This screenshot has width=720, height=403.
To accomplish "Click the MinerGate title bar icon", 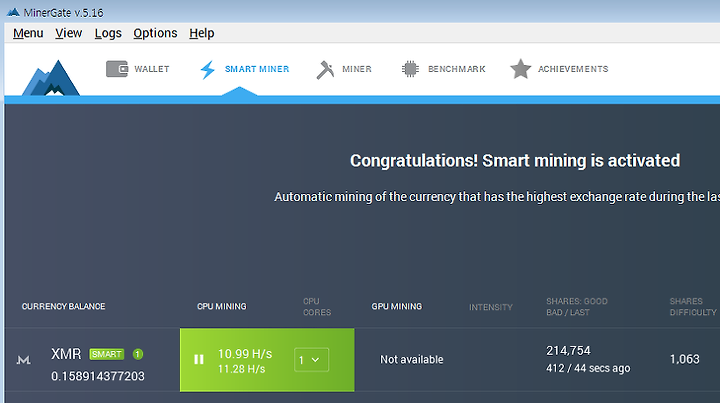I will 13,12.
